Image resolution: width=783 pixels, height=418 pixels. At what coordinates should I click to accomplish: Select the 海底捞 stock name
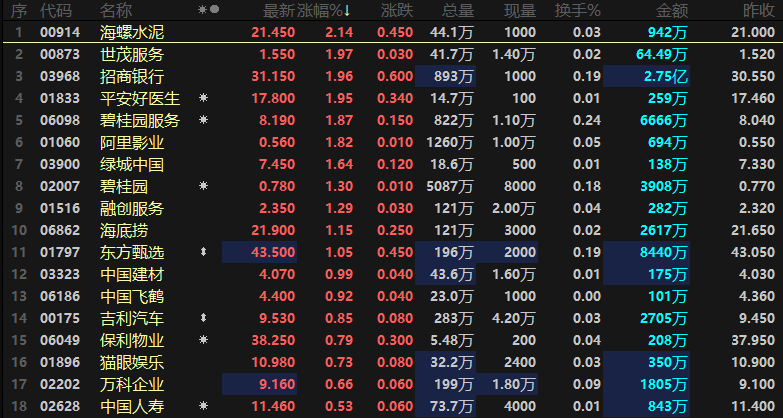[124, 230]
